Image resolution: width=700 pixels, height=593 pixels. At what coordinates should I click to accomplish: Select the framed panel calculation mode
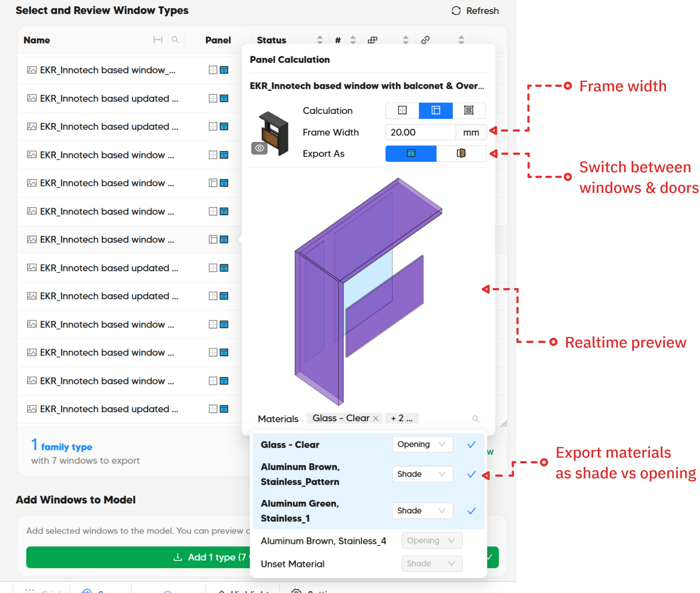[x=436, y=110]
